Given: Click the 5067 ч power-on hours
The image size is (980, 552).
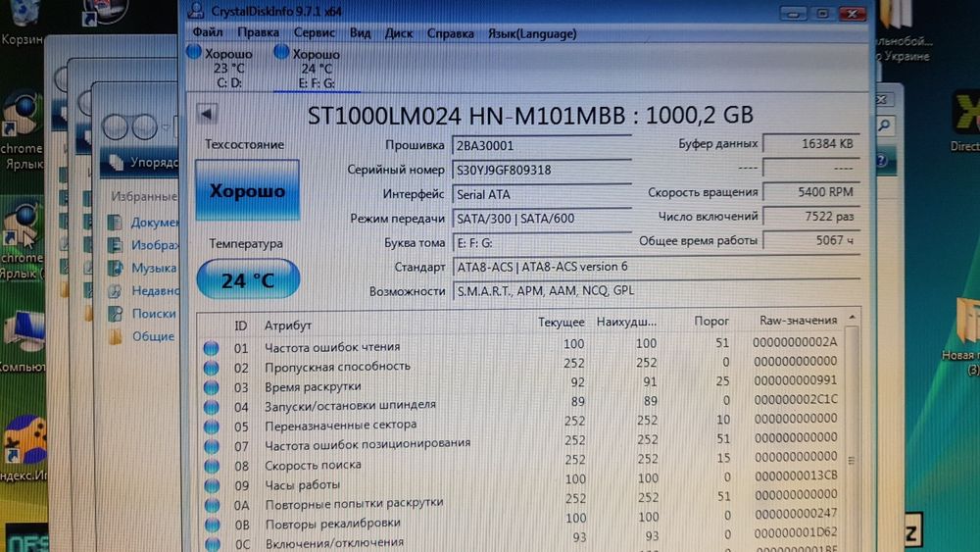Looking at the screenshot, I should [x=811, y=240].
